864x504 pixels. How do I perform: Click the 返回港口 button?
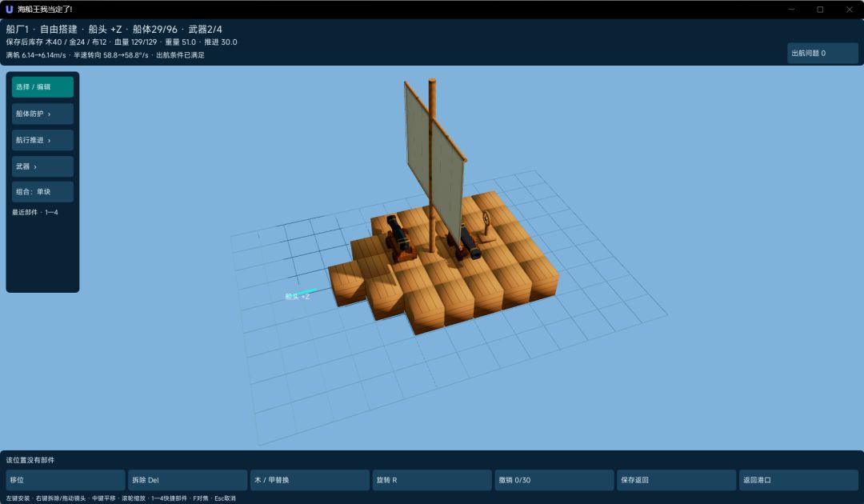(x=798, y=480)
